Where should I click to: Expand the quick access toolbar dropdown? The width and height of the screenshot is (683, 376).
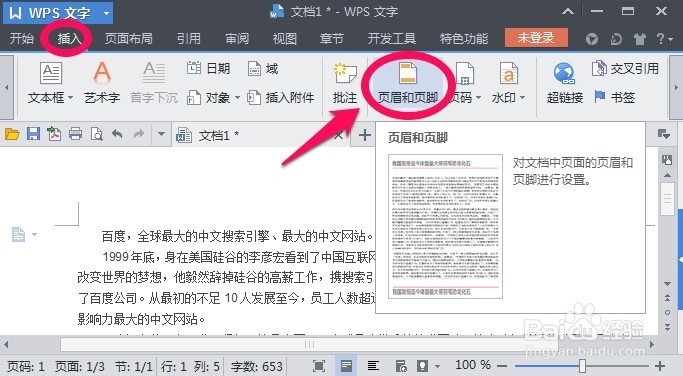(161, 134)
